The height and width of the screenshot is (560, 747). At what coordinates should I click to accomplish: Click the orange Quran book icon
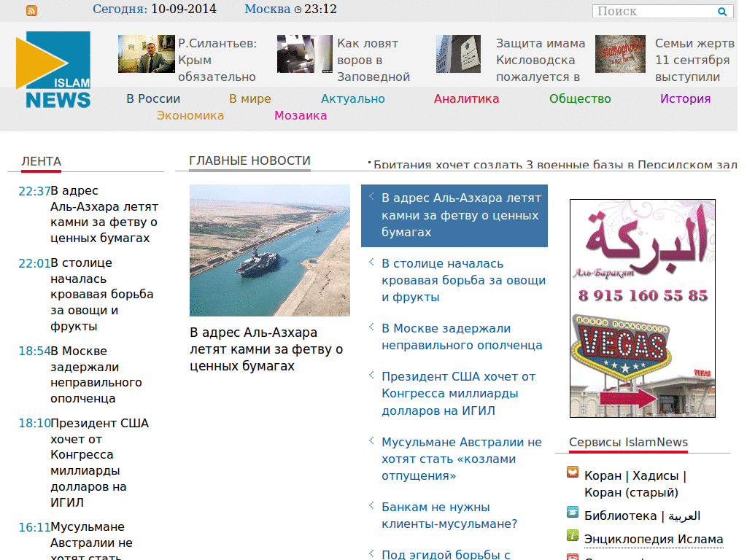(573, 473)
